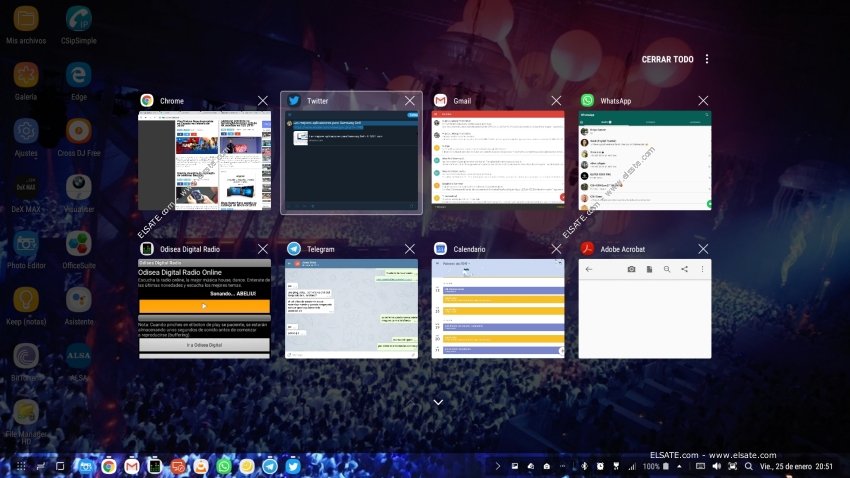Click the Calendario icon in the card header
Image resolution: width=850 pixels, height=478 pixels.
point(440,249)
